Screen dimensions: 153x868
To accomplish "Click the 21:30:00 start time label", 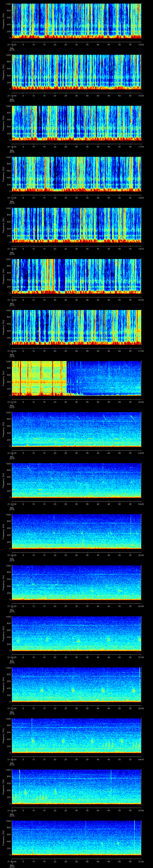I will pos(12,861).
